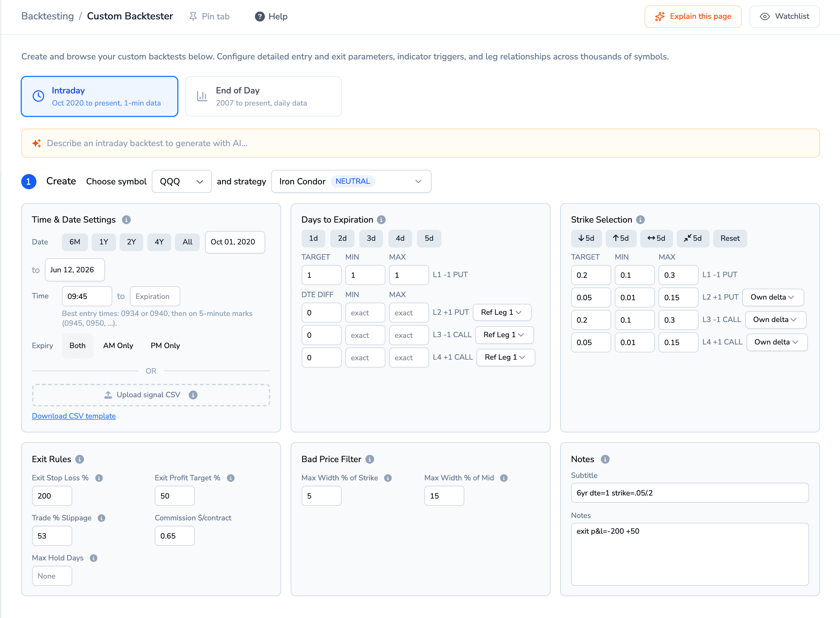Click the bar chart icon on End of Day
The width and height of the screenshot is (840, 618).
(x=202, y=96)
